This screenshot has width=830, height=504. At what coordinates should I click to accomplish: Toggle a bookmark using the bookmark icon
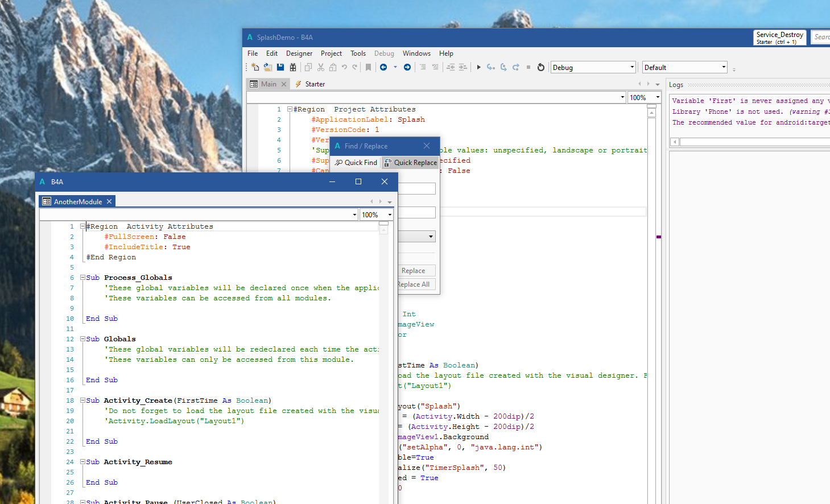coord(368,67)
